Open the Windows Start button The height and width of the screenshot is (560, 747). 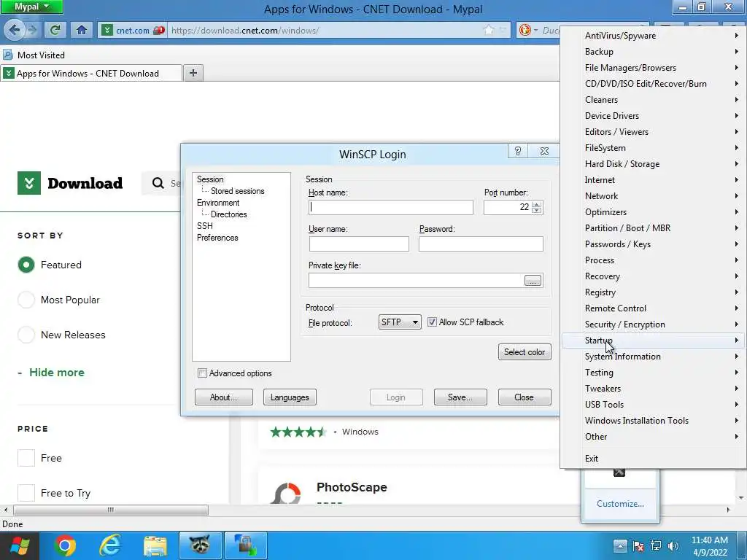[x=19, y=545]
